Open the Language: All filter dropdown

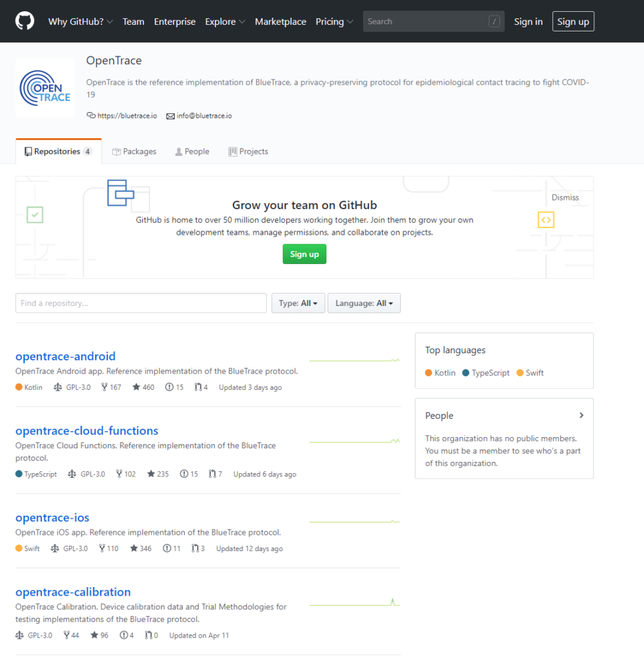coord(364,303)
